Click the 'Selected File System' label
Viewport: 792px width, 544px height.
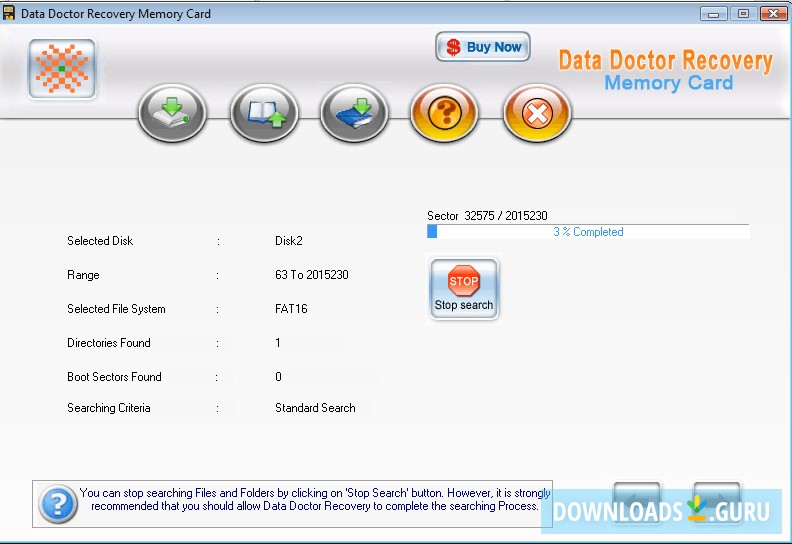pyautogui.click(x=116, y=309)
